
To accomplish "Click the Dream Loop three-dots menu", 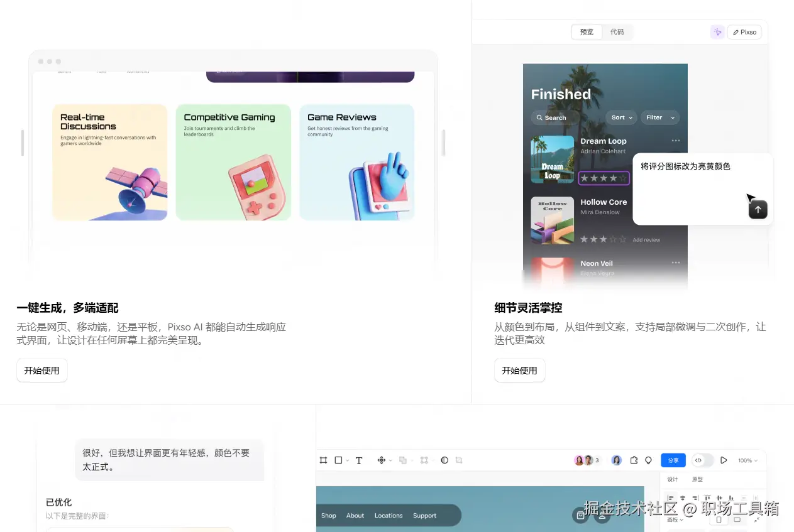I will 676,141.
